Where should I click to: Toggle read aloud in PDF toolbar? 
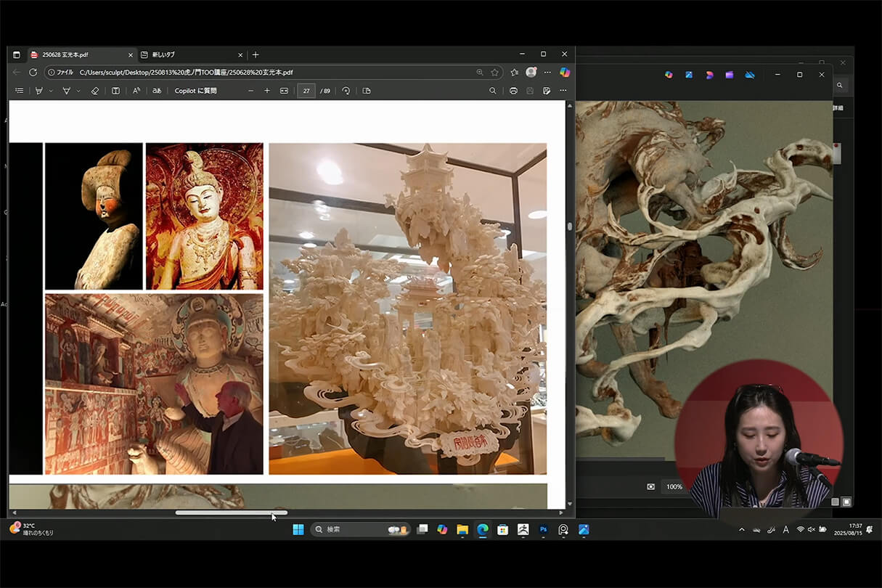point(136,91)
